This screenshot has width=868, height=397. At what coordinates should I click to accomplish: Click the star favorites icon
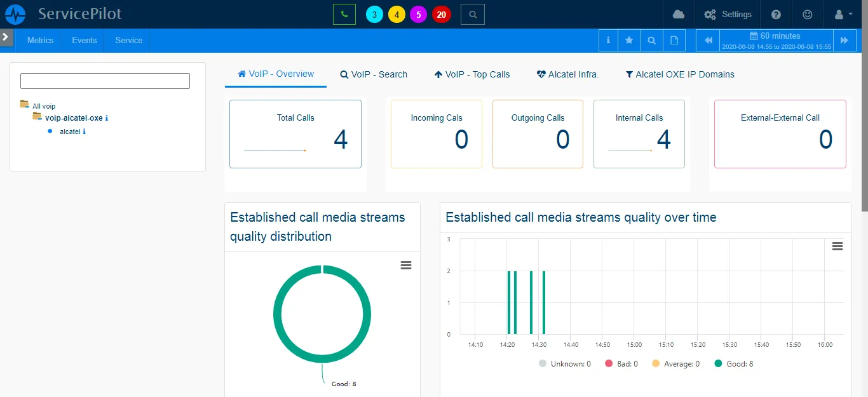pyautogui.click(x=629, y=40)
